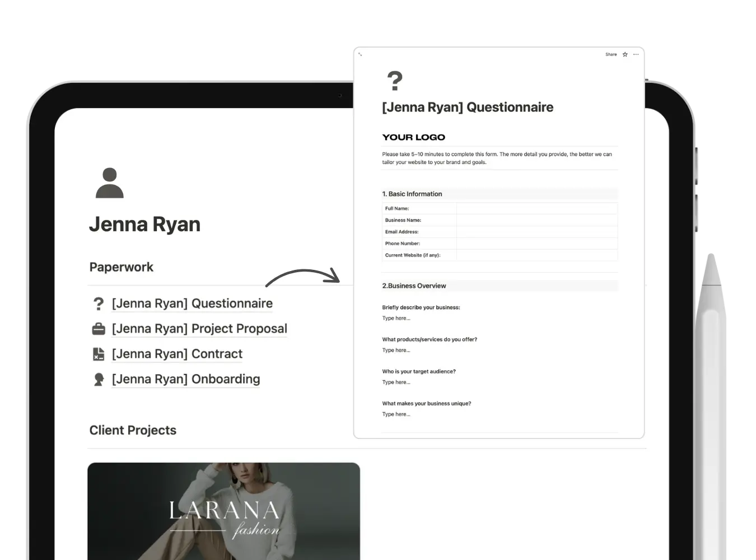The height and width of the screenshot is (560, 756).
Task: Open the [Jenna Ryan] Onboarding page
Action: click(186, 379)
